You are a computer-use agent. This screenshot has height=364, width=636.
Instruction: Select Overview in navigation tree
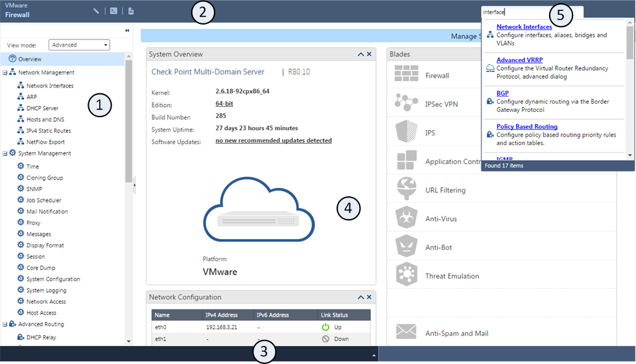30,59
